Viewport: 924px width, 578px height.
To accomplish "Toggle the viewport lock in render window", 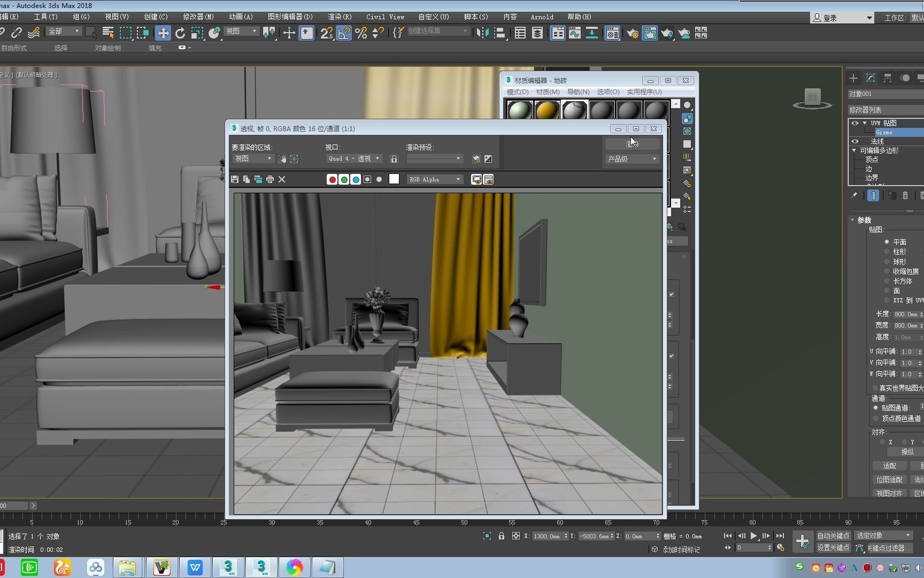I will click(x=394, y=159).
